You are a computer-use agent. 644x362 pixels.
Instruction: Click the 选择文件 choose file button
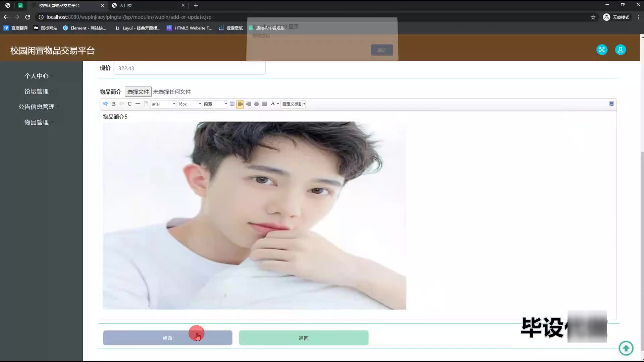pyautogui.click(x=138, y=92)
